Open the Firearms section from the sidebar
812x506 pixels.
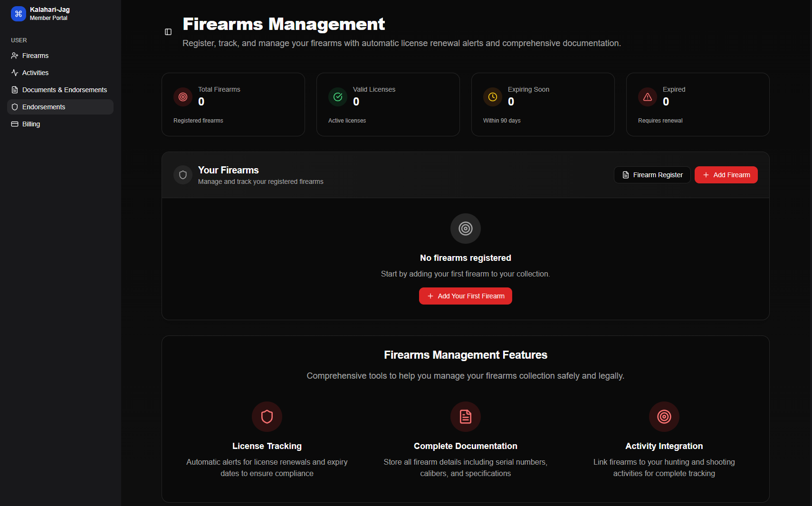(35, 56)
